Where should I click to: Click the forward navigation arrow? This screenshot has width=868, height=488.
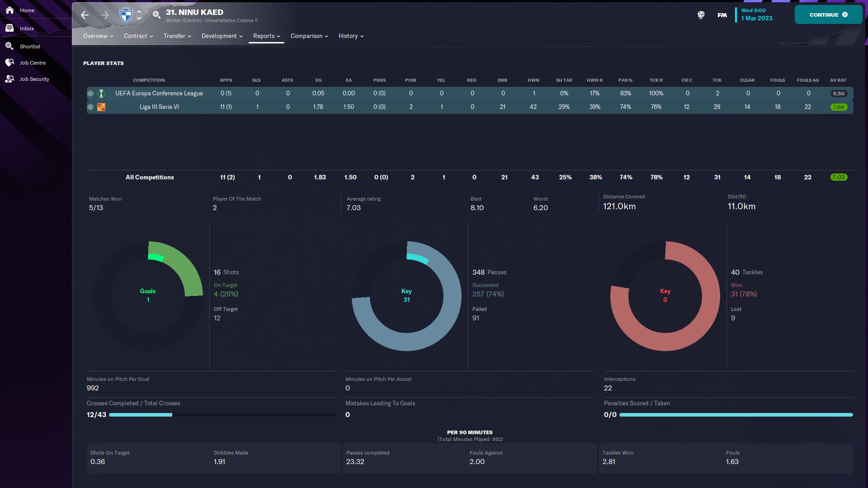(104, 15)
